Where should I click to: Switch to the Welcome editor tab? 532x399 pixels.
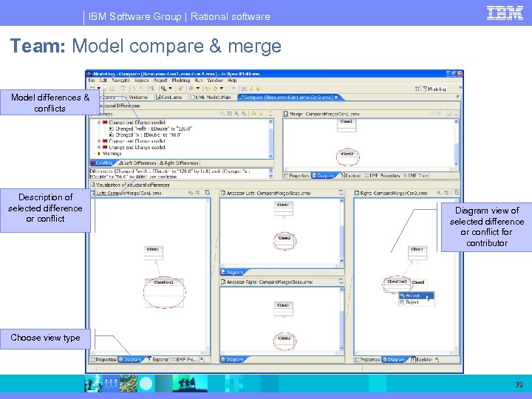[137, 98]
